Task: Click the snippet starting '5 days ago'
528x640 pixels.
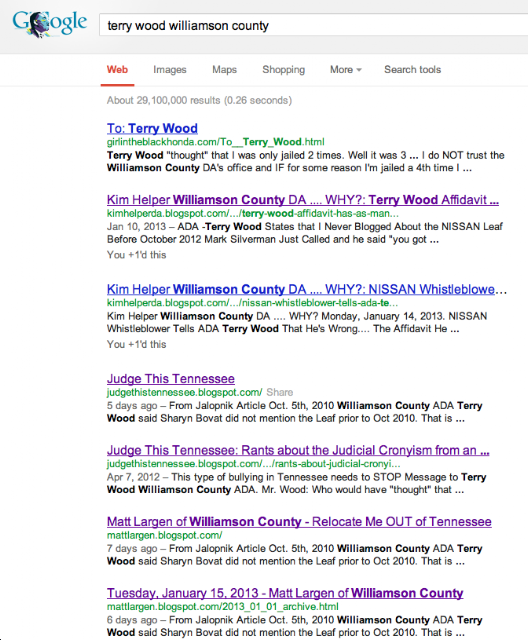Action: [x=295, y=412]
